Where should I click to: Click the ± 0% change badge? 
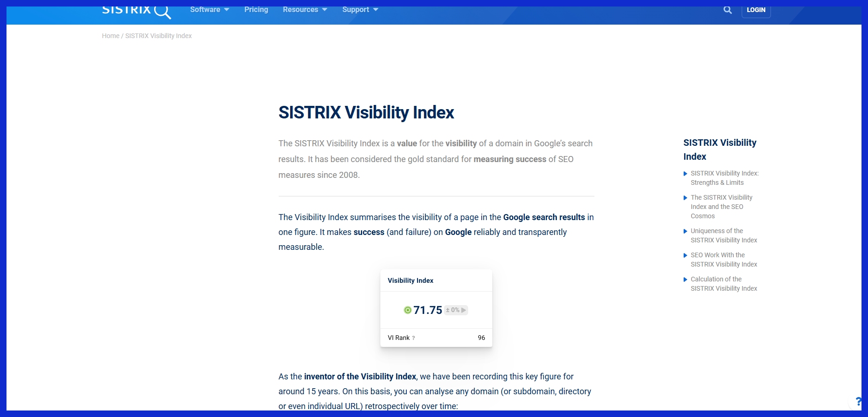point(456,310)
